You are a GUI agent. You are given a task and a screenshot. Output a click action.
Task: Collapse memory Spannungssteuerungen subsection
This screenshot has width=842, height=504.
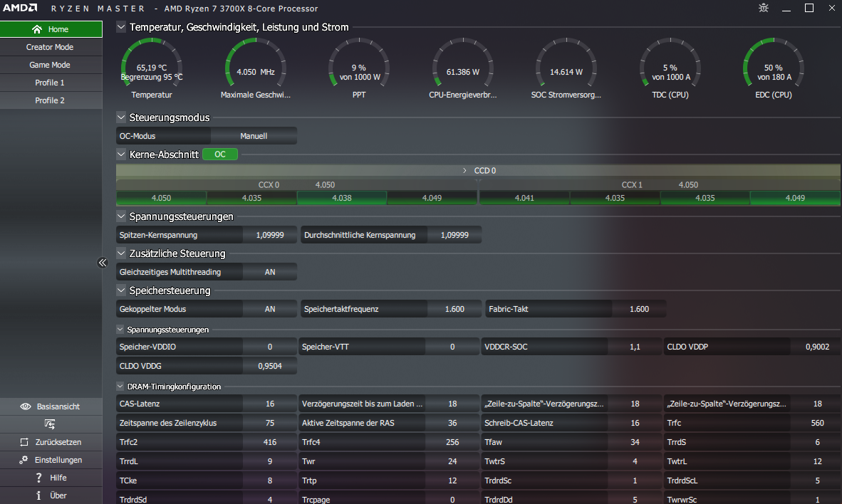click(120, 330)
